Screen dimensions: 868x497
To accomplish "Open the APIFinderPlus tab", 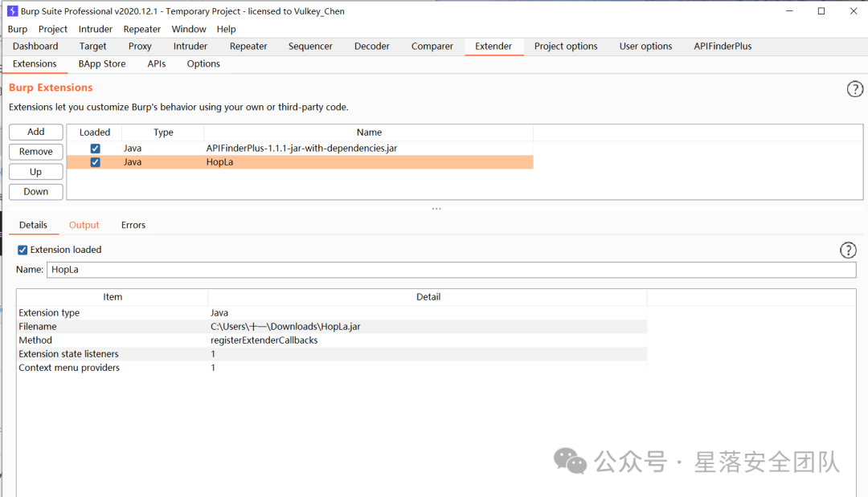I will [x=723, y=47].
